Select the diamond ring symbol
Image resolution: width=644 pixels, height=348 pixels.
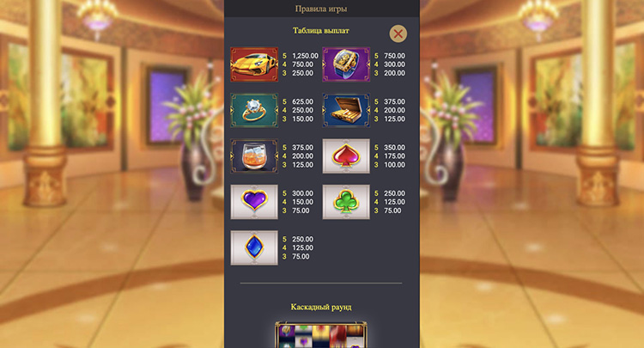(x=254, y=110)
